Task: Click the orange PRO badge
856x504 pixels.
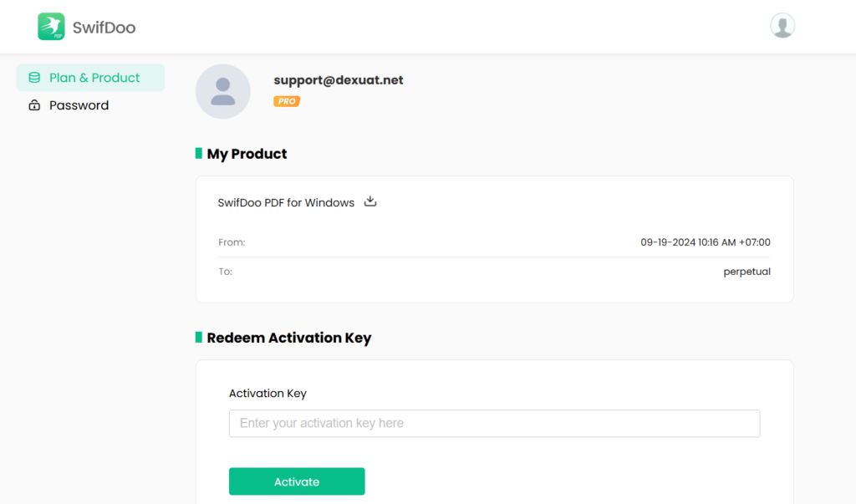Action: 286,101
